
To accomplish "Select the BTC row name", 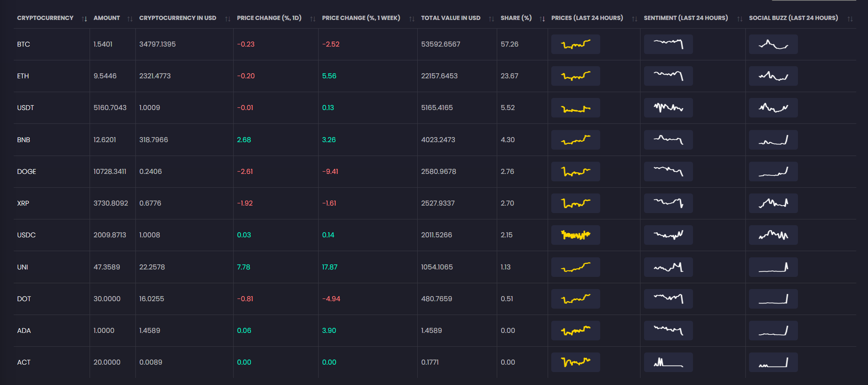I will point(23,44).
